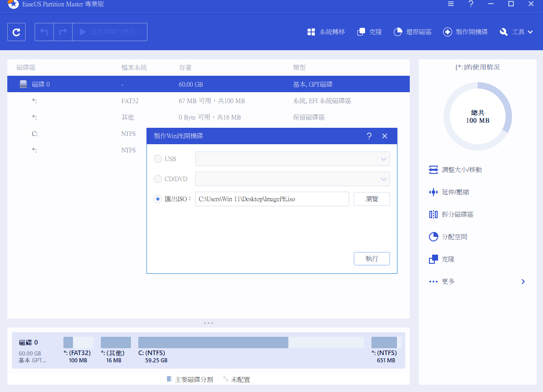The image size is (543, 392).
Task: Select the FAT32 EFI system partition row
Action: [x=209, y=101]
